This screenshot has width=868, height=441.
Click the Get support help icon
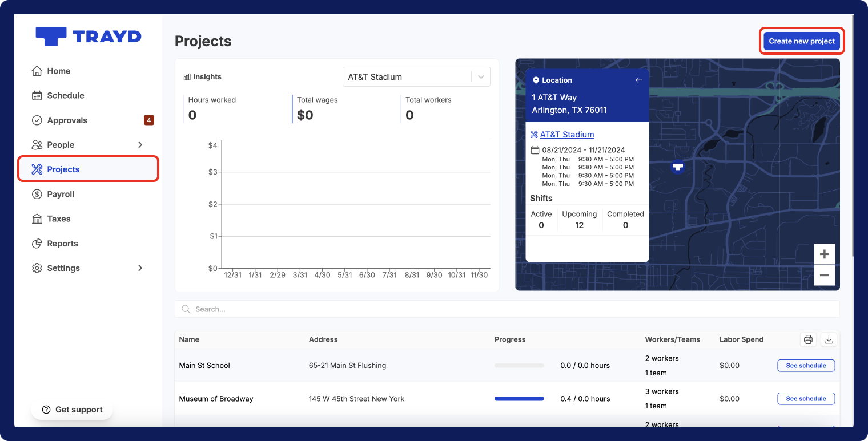click(46, 410)
